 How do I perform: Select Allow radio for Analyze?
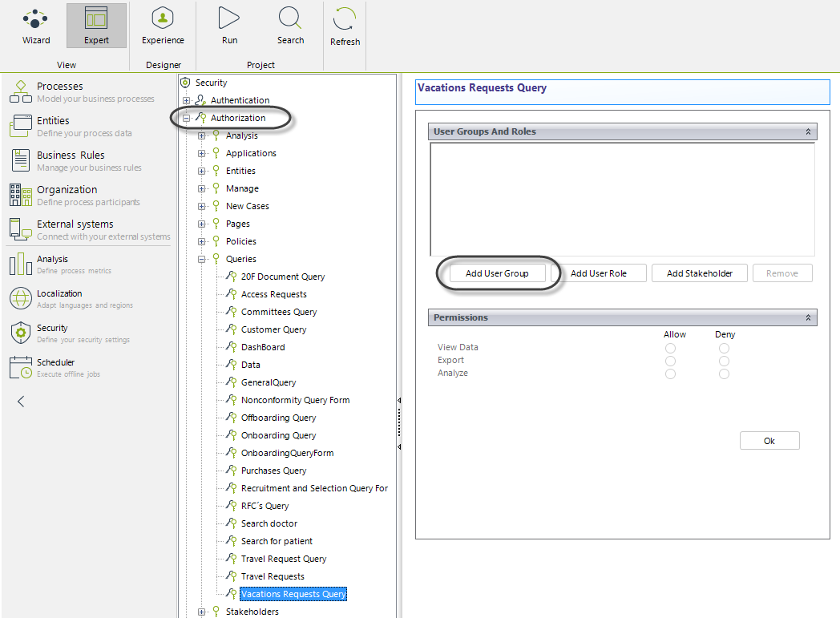click(670, 374)
